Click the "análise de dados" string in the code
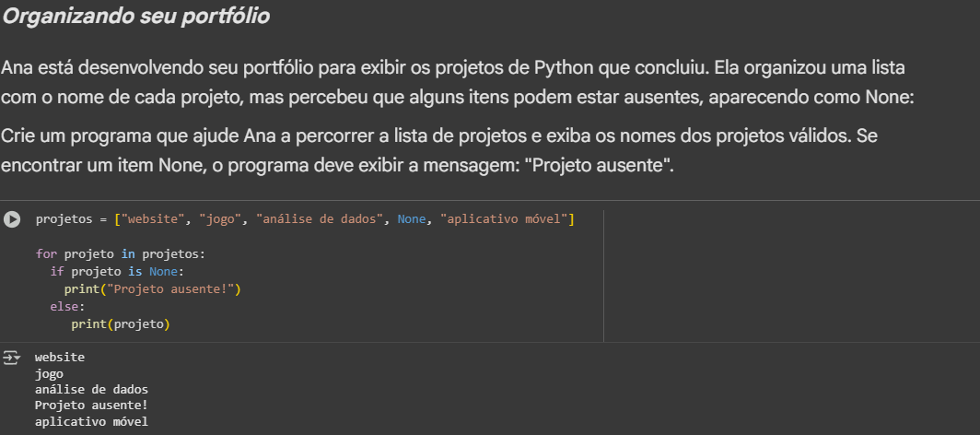This screenshot has height=435, width=980. [x=320, y=219]
